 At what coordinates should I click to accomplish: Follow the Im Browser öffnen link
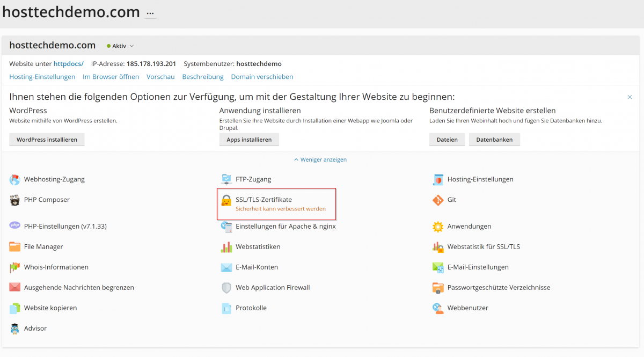pos(111,77)
